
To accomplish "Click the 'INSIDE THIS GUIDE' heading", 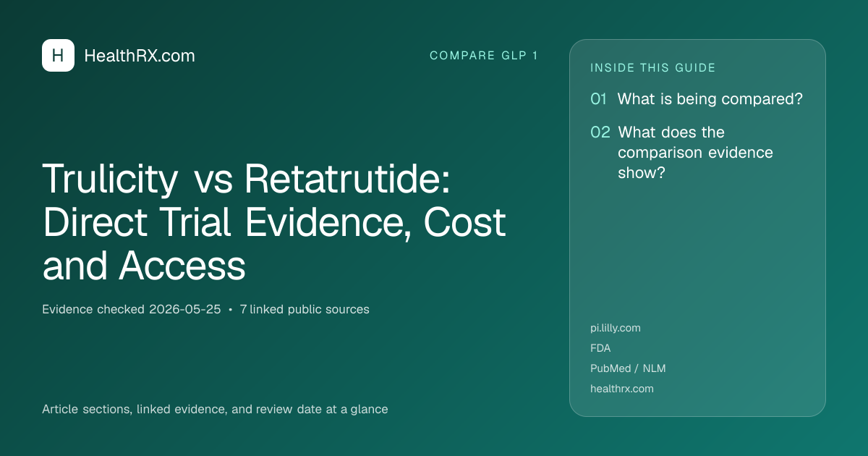I will (653, 68).
